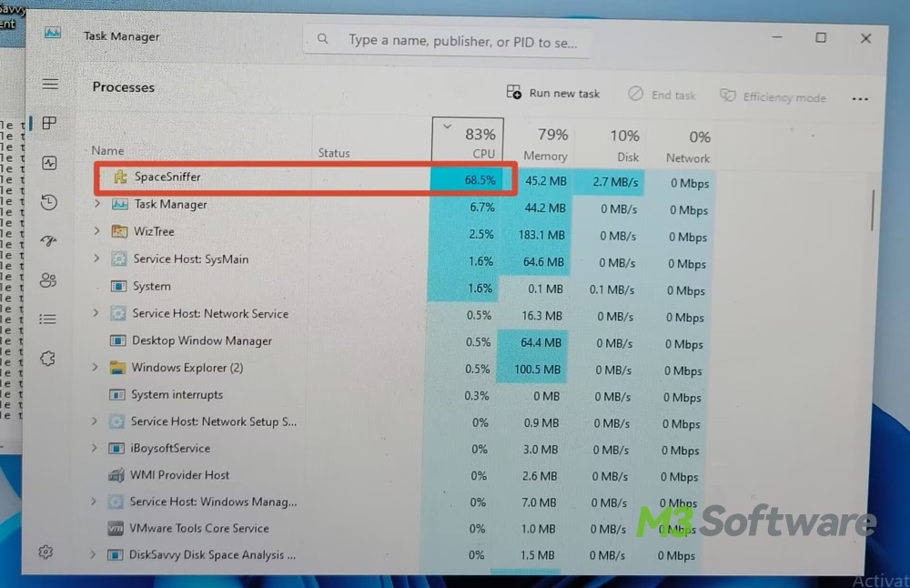The width and height of the screenshot is (910, 588).
Task: Click the WMI Provider Host icon
Action: 116,475
